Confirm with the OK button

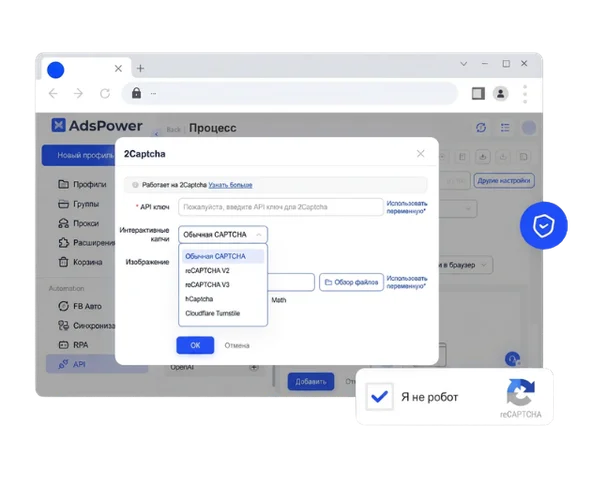195,345
